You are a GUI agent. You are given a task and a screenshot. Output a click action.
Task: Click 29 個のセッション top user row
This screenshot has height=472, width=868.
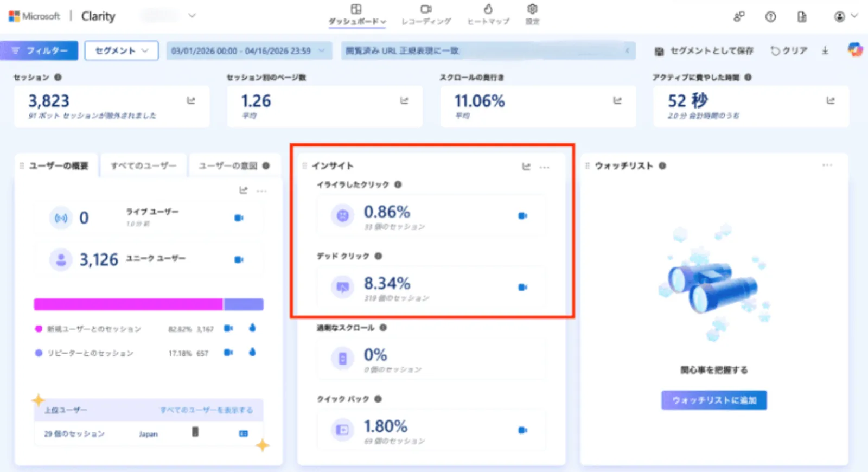pos(149,433)
